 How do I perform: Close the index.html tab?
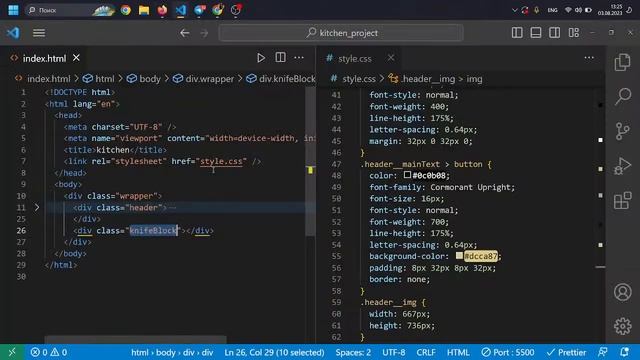(x=76, y=58)
